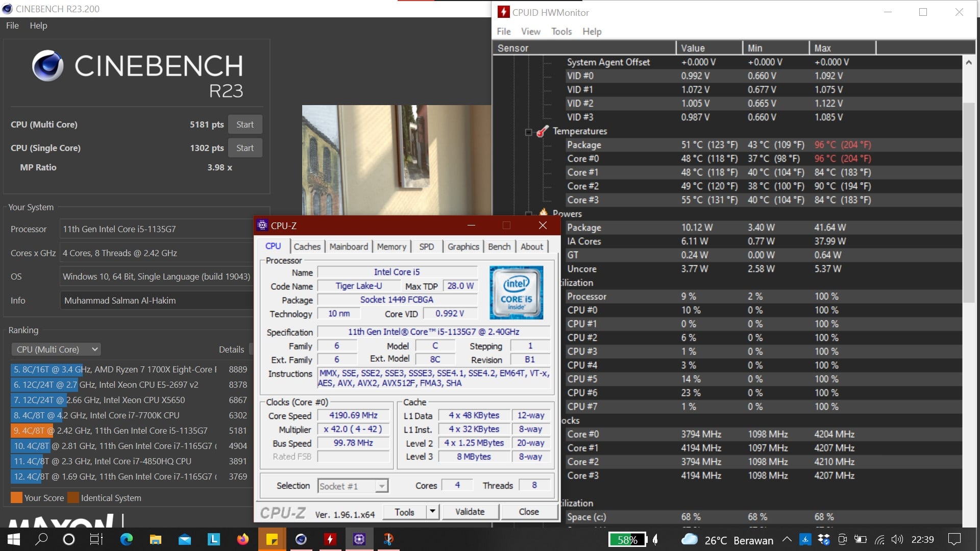Open the notification center icon
This screenshot has height=551, width=980.
coord(954,539)
